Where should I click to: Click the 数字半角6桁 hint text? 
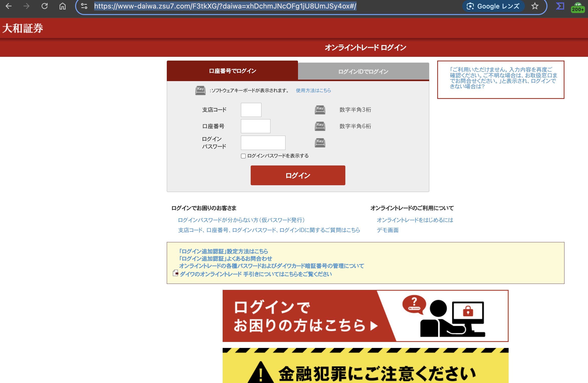(x=355, y=126)
